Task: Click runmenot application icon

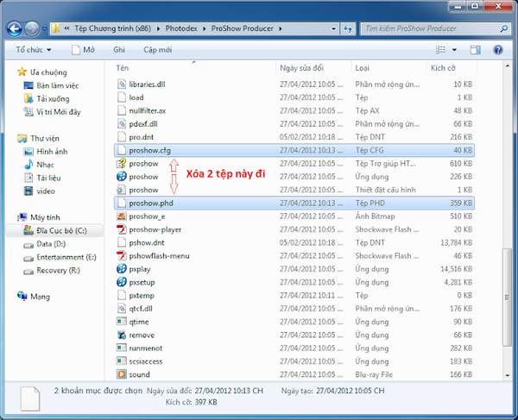Action: point(122,348)
